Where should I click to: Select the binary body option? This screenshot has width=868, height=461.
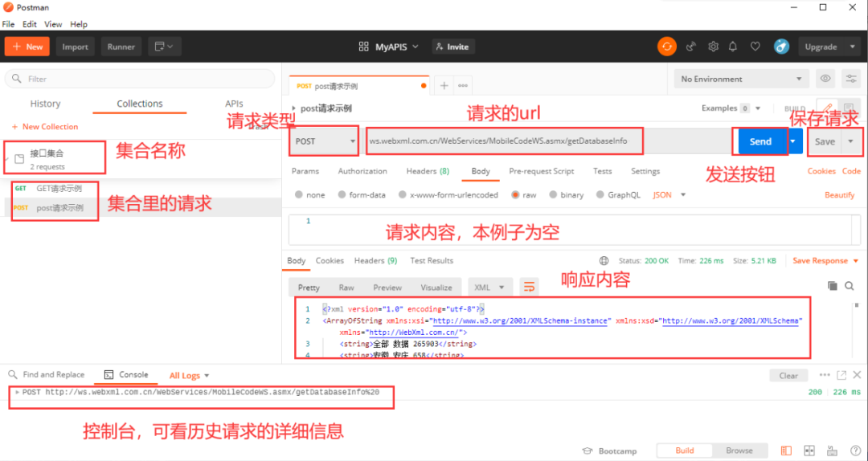click(553, 195)
